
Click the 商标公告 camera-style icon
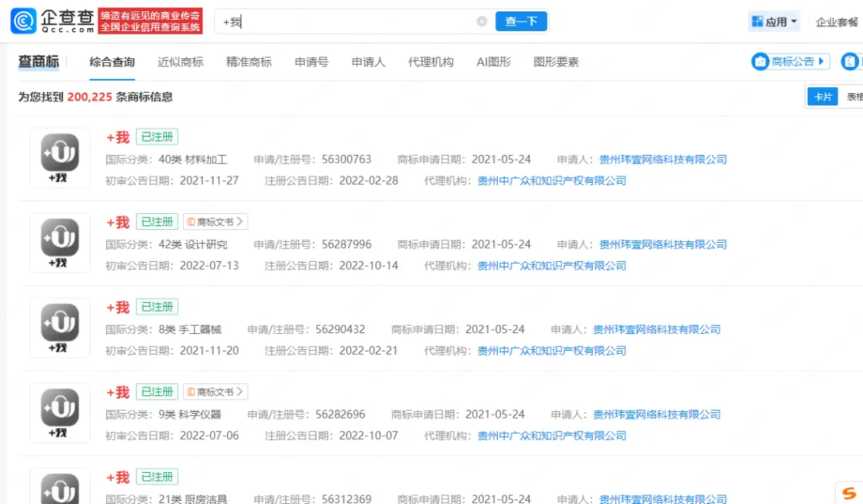point(761,62)
